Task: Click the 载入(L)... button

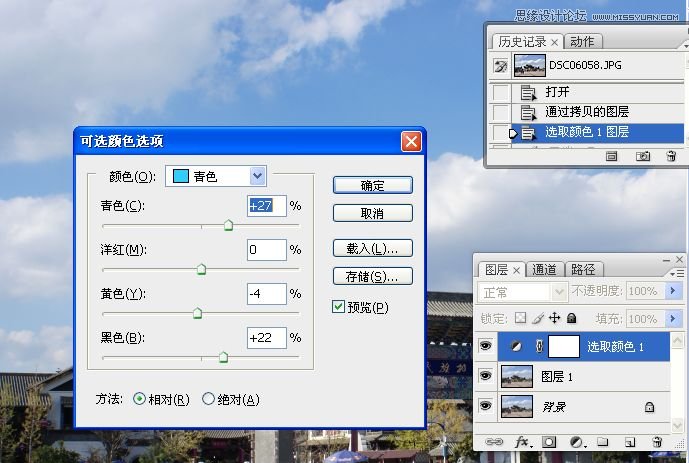Action: coord(373,248)
